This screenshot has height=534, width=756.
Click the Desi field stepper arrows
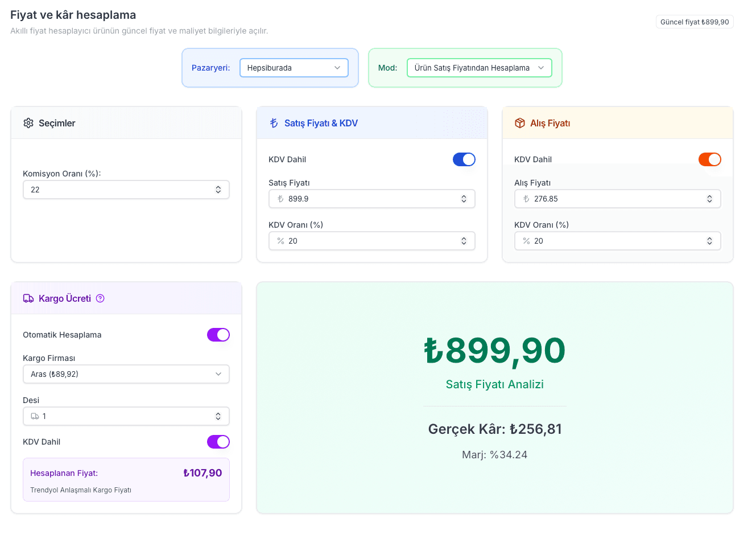(x=218, y=416)
